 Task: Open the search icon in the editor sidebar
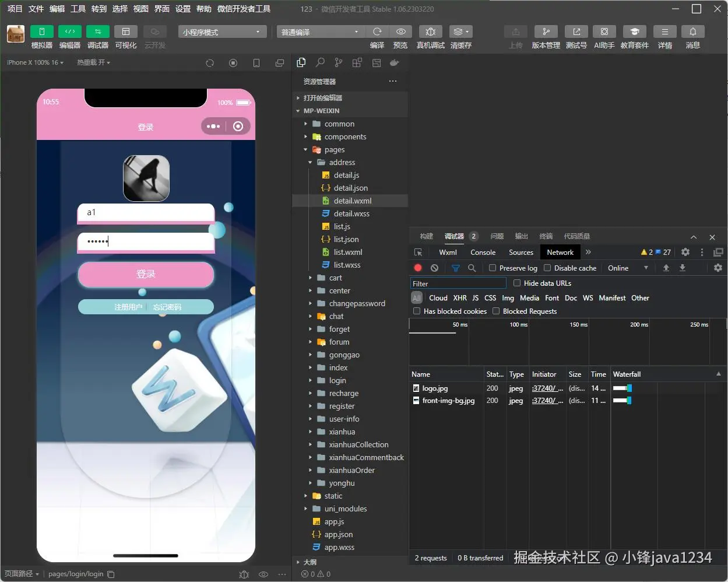320,62
